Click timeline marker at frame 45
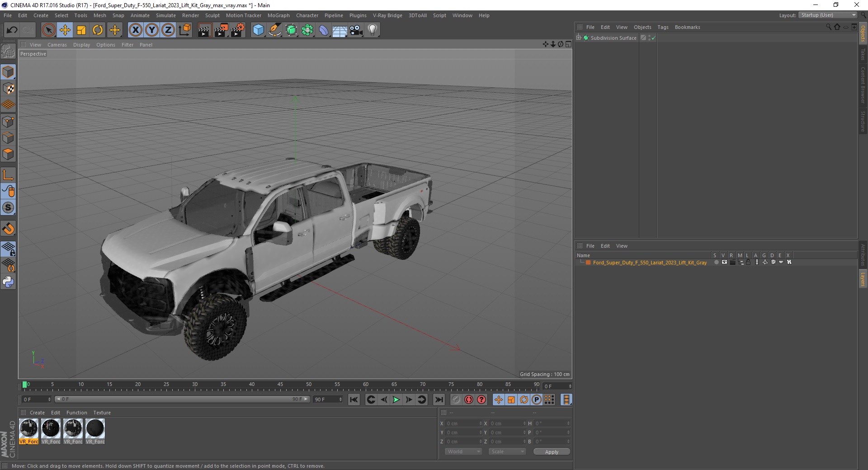Viewport: 868px width, 470px height. click(280, 385)
